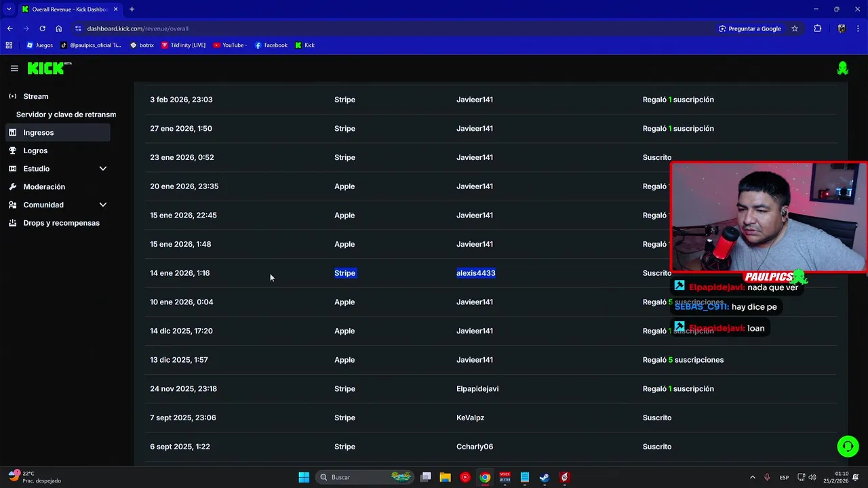The image size is (868, 488).
Task: Open the Stream sidebar section
Action: pyautogui.click(x=35, y=96)
